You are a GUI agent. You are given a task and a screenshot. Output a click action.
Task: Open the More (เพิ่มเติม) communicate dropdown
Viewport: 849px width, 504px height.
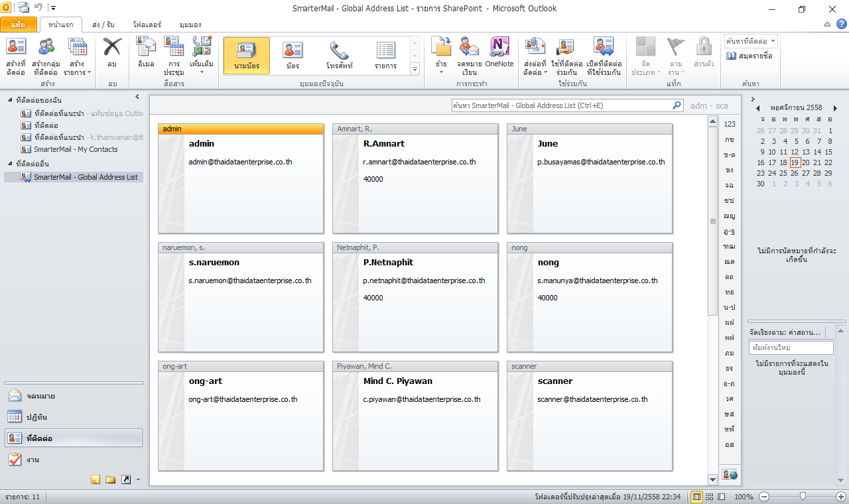[x=202, y=56]
